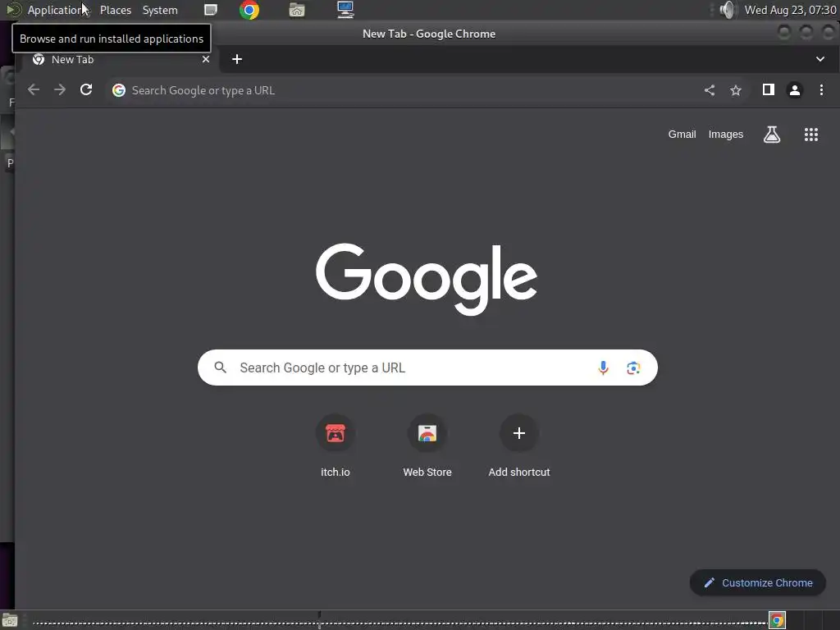Open the System menu

click(160, 10)
